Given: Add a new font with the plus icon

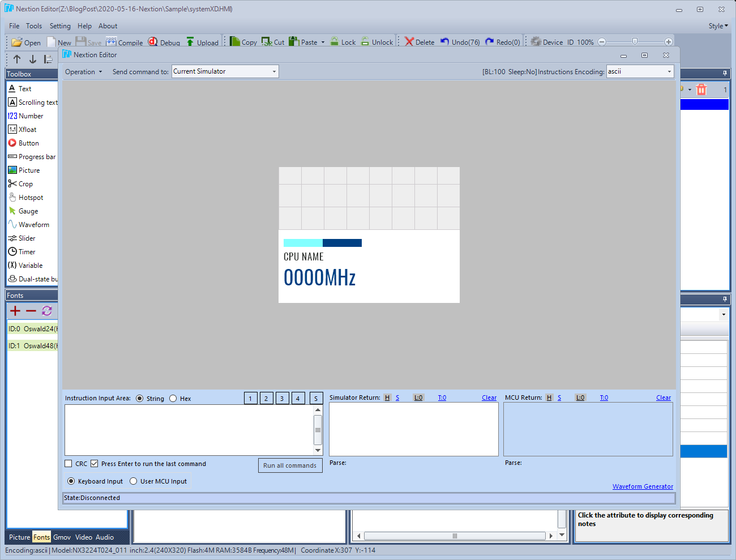Looking at the screenshot, I should pos(14,311).
